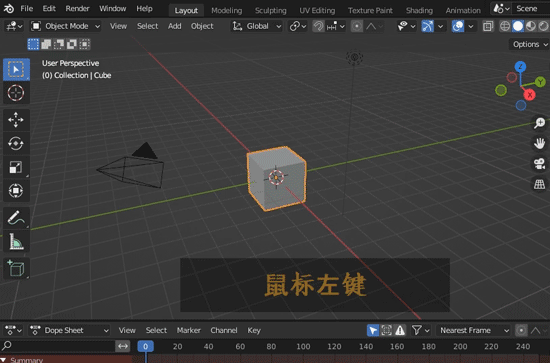Screen dimensions: 550x363
Task: Toggle the camera view icon
Action: click(539, 163)
